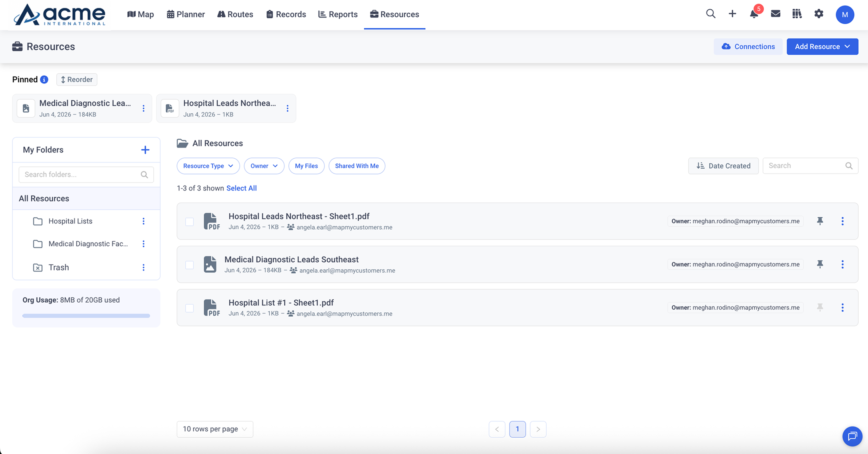This screenshot has width=868, height=454.
Task: Click the Pinned info icon
Action: tap(44, 80)
